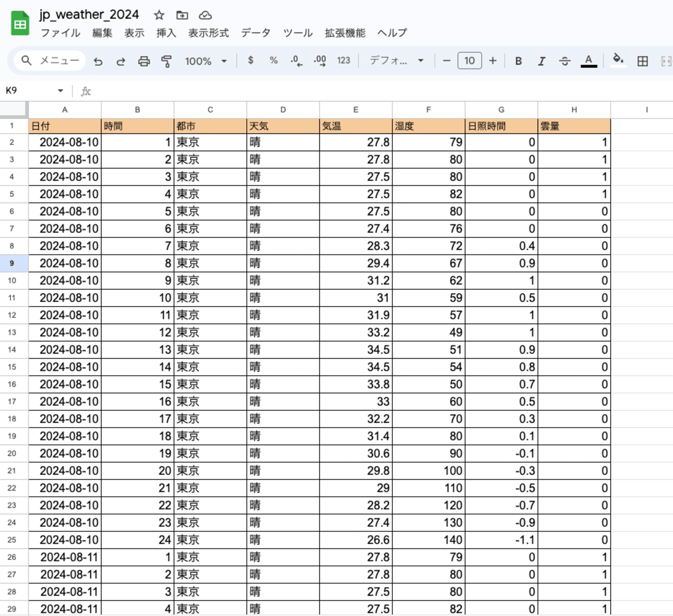The height and width of the screenshot is (616, 673).
Task: Open the 100% zoom dropdown
Action: point(206,61)
